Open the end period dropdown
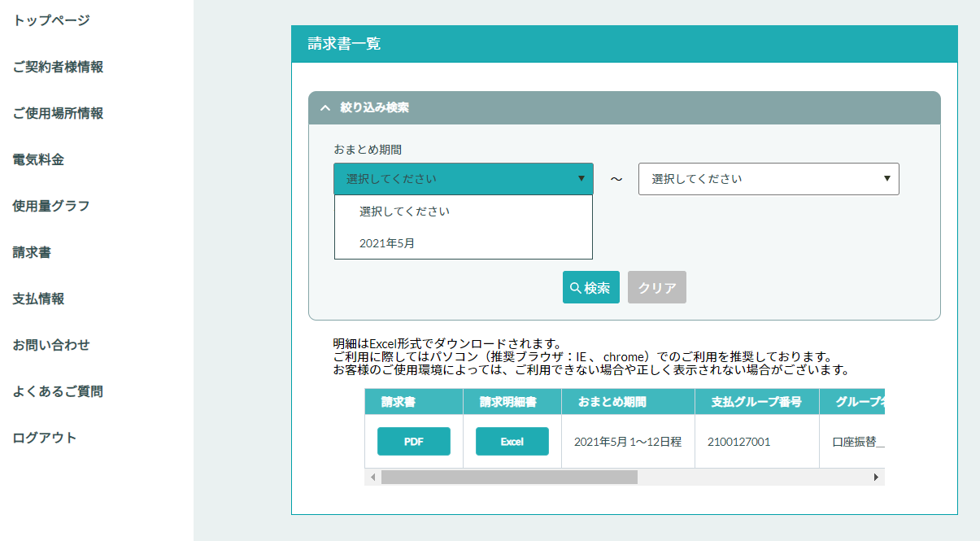Image resolution: width=980 pixels, height=541 pixels. point(769,179)
